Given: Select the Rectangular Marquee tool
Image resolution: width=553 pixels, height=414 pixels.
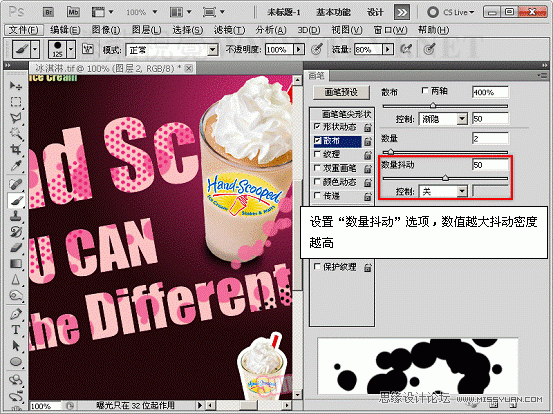Looking at the screenshot, I should coord(16,102).
